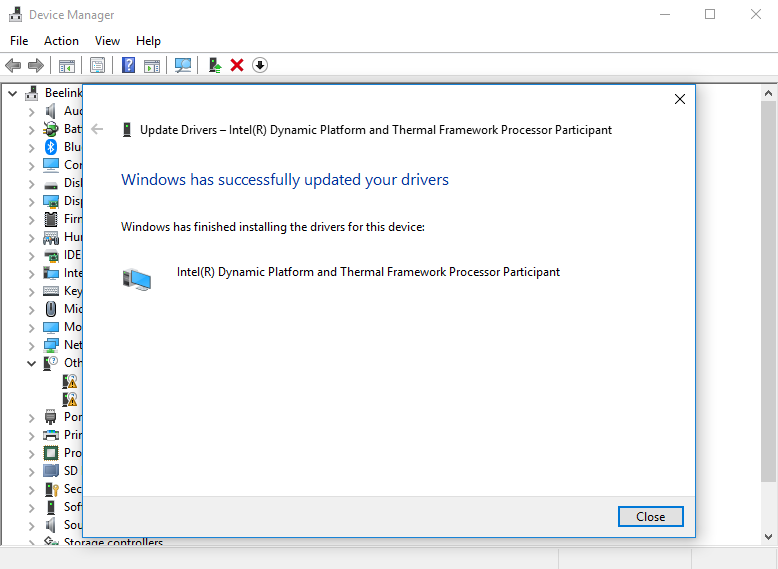778x569 pixels.
Task: Open the Help question-mark toolbar icon
Action: 128,65
